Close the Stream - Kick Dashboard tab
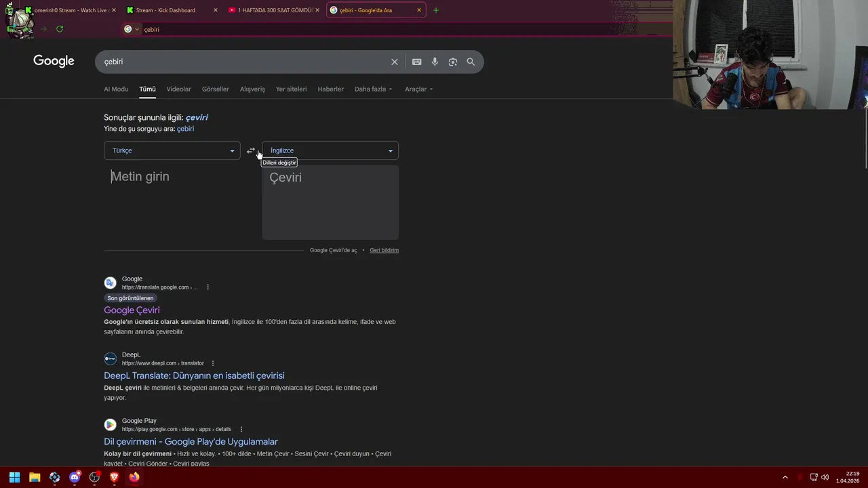The image size is (868, 488). coord(216,10)
